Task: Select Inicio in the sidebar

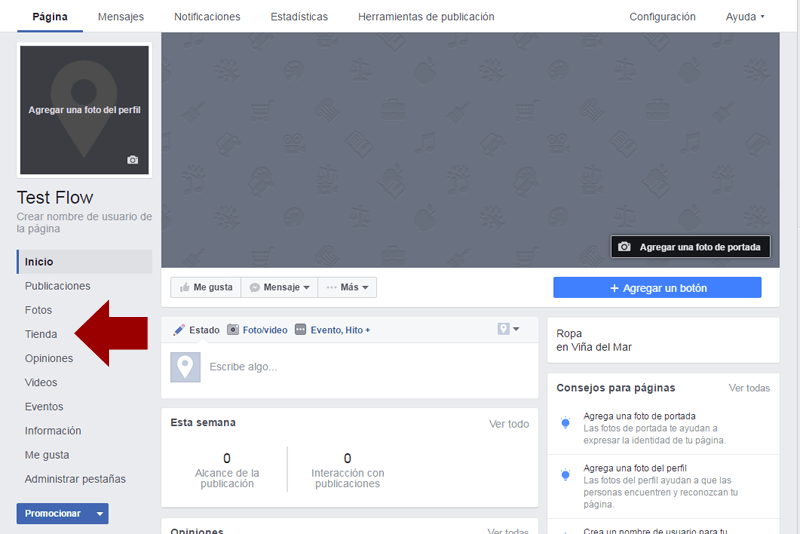Action: (x=85, y=262)
